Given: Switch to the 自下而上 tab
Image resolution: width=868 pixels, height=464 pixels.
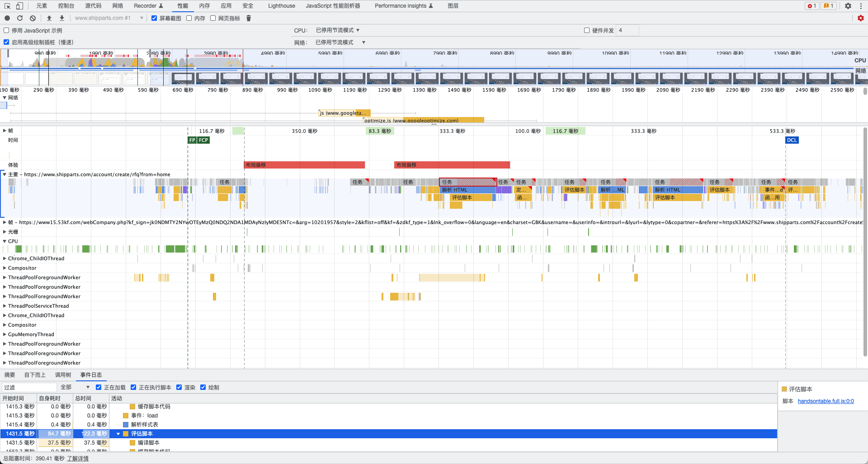Looking at the screenshot, I should click(x=35, y=375).
